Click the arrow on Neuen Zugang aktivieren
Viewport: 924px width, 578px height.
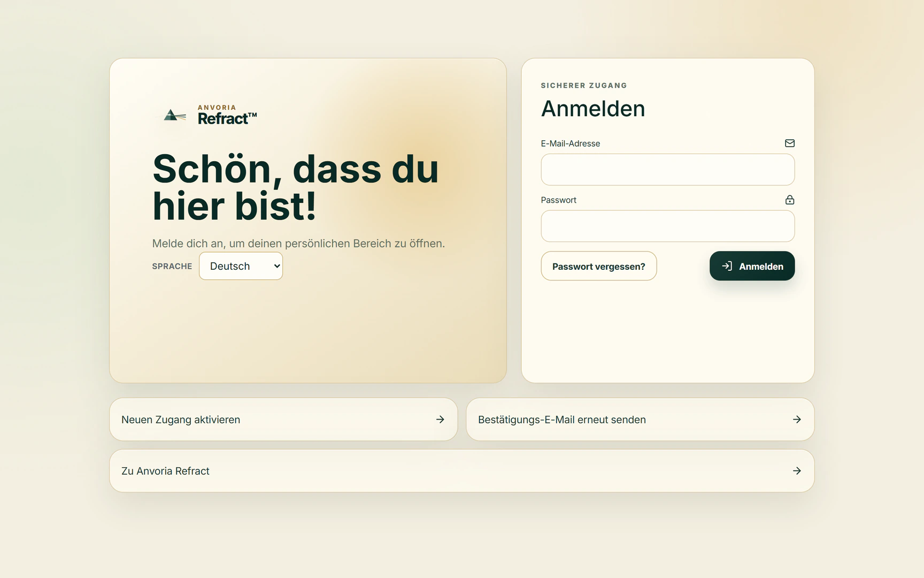tap(440, 420)
